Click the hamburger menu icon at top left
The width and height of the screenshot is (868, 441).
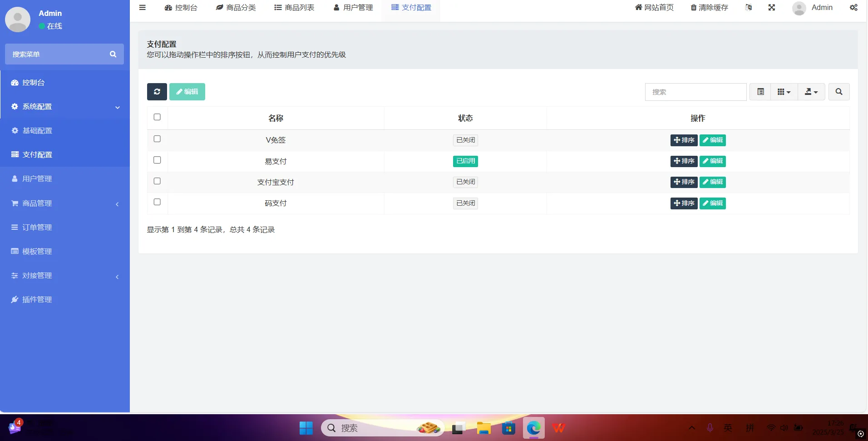143,7
